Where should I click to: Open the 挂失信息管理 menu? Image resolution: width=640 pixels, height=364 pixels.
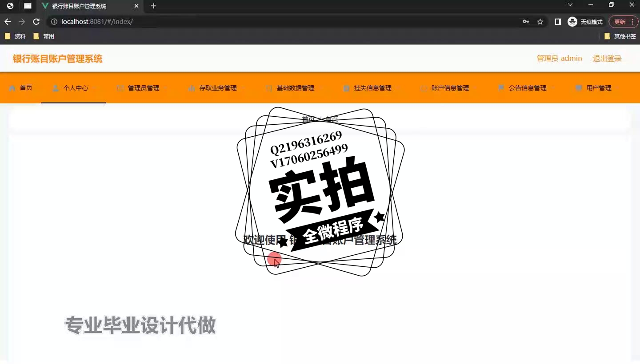[x=371, y=88]
